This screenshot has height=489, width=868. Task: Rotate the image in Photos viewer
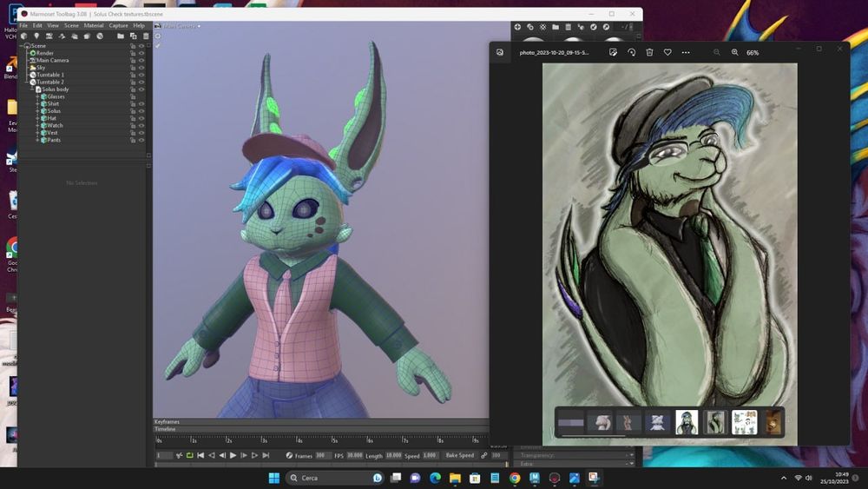[x=631, y=52]
